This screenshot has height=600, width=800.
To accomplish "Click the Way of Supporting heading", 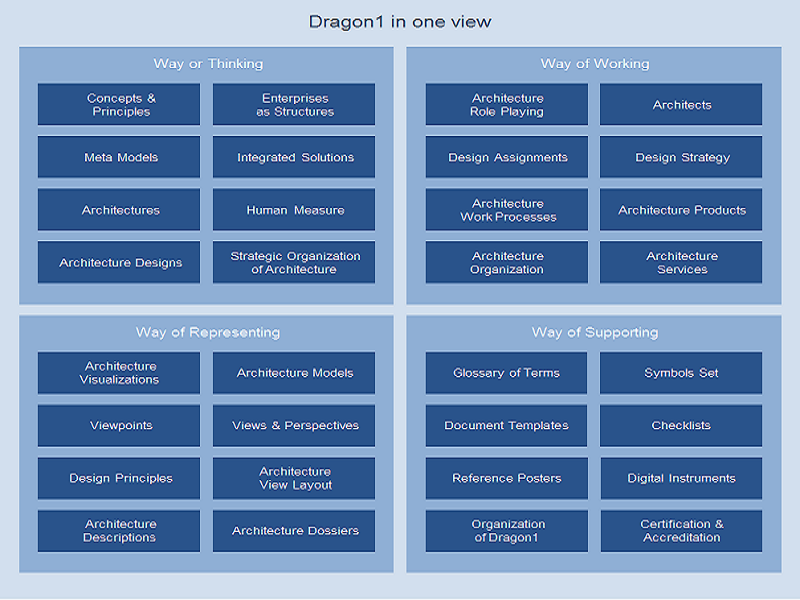I will [595, 333].
